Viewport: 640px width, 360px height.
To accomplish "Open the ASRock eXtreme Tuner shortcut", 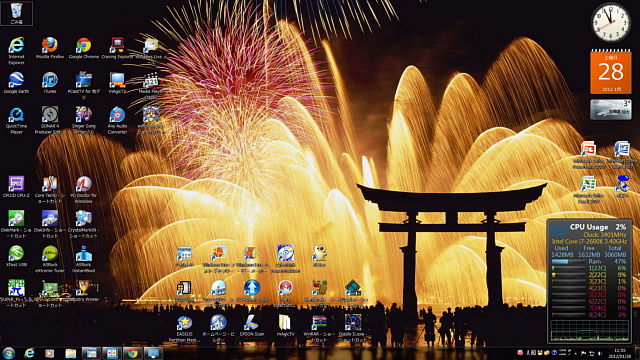I will [x=50, y=259].
